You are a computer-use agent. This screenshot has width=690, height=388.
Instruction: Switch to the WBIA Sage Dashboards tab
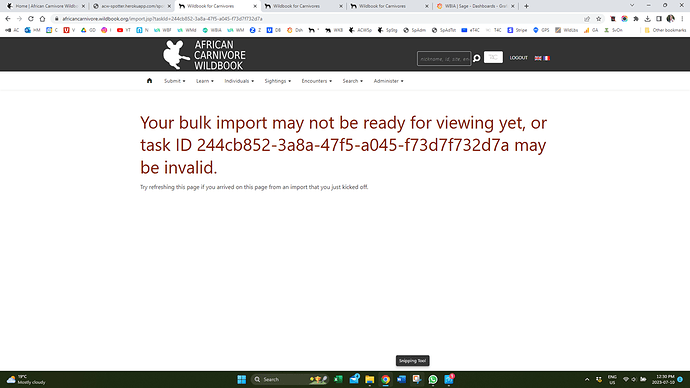click(475, 6)
